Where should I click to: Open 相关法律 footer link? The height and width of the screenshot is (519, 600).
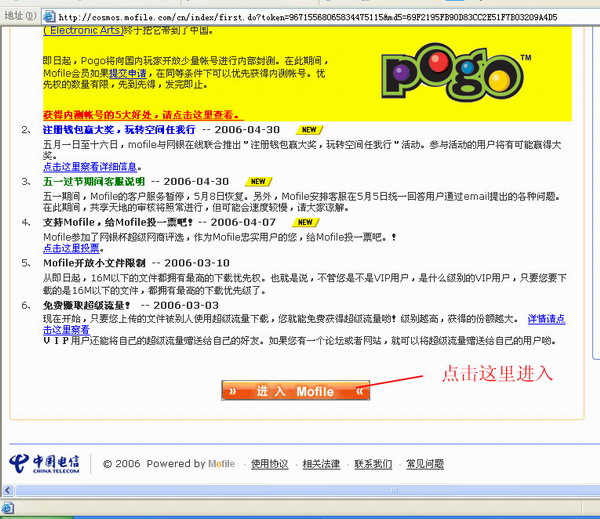(x=321, y=464)
